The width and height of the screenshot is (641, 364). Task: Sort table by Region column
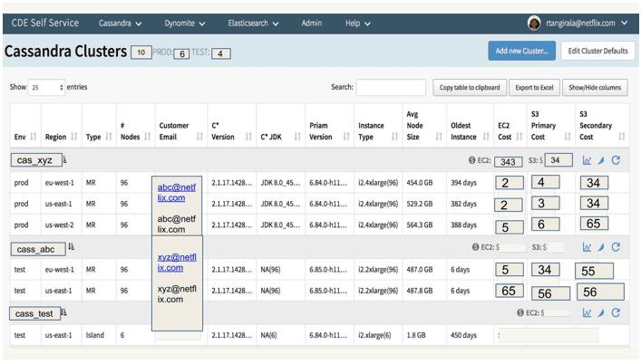(x=73, y=137)
